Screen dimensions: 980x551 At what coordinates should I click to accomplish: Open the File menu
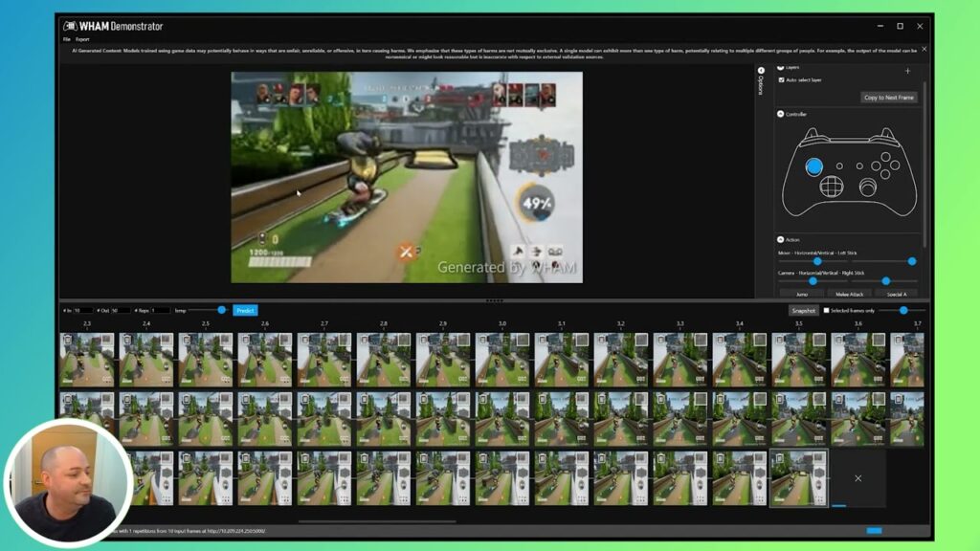67,39
